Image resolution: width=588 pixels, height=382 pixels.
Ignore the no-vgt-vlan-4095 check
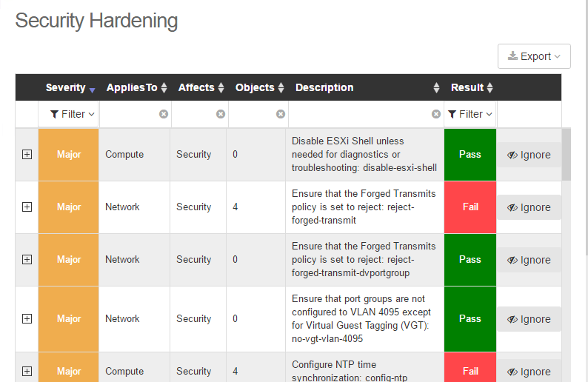pos(529,319)
